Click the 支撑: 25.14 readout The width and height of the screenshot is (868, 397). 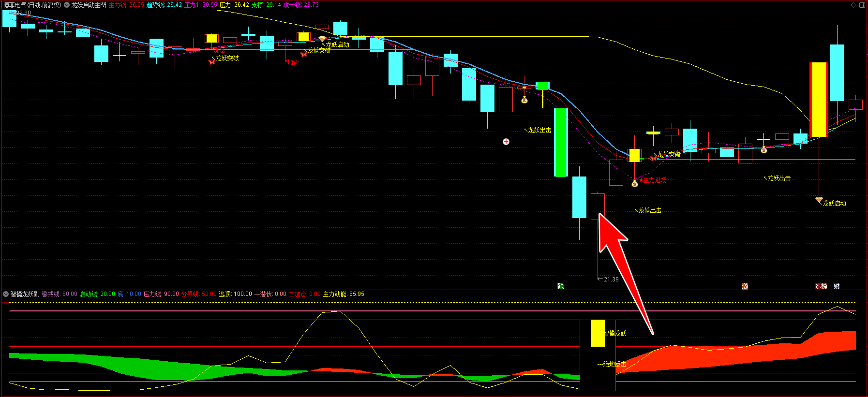[266, 5]
